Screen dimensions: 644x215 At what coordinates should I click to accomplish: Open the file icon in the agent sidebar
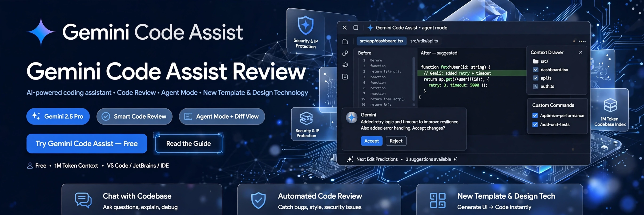click(x=345, y=41)
